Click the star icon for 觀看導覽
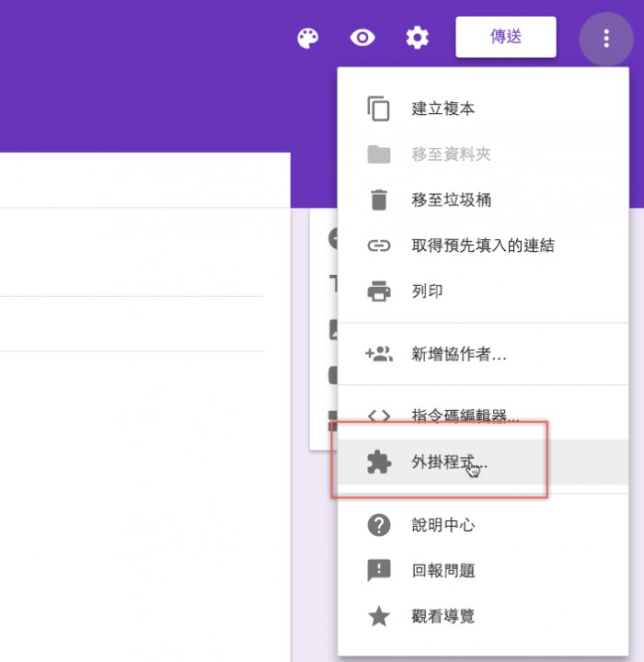This screenshot has height=662, width=644. pyautogui.click(x=379, y=616)
